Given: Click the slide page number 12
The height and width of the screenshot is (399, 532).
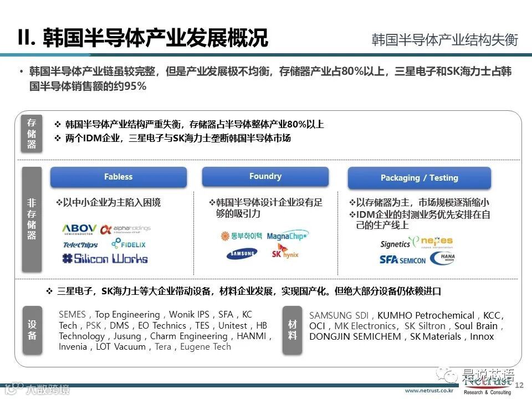Looking at the screenshot, I should [x=519, y=385].
